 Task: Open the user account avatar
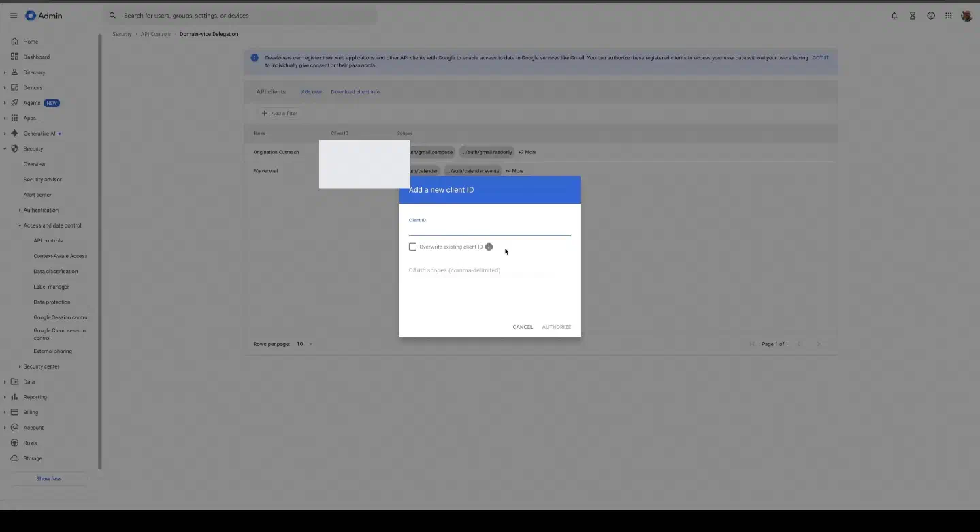[x=966, y=16]
